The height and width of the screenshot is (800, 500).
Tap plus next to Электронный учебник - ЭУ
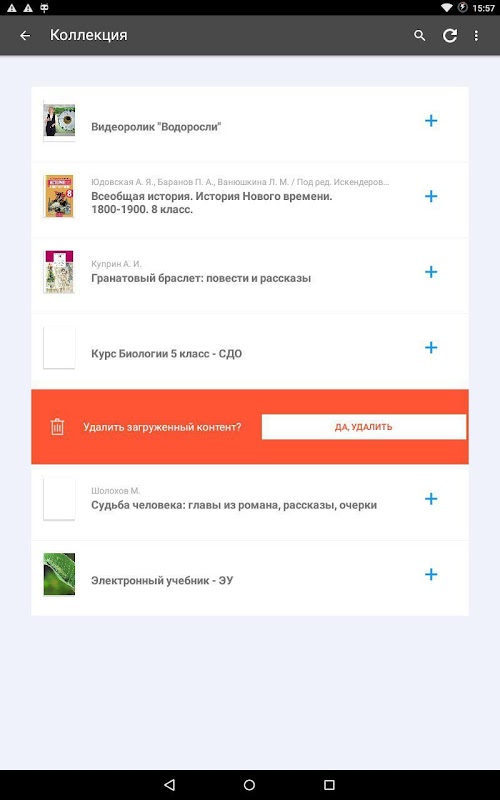coord(431,574)
